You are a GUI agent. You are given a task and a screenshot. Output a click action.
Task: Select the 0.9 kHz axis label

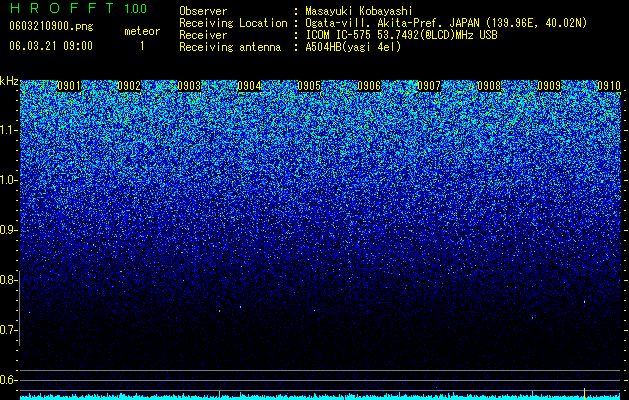8,230
